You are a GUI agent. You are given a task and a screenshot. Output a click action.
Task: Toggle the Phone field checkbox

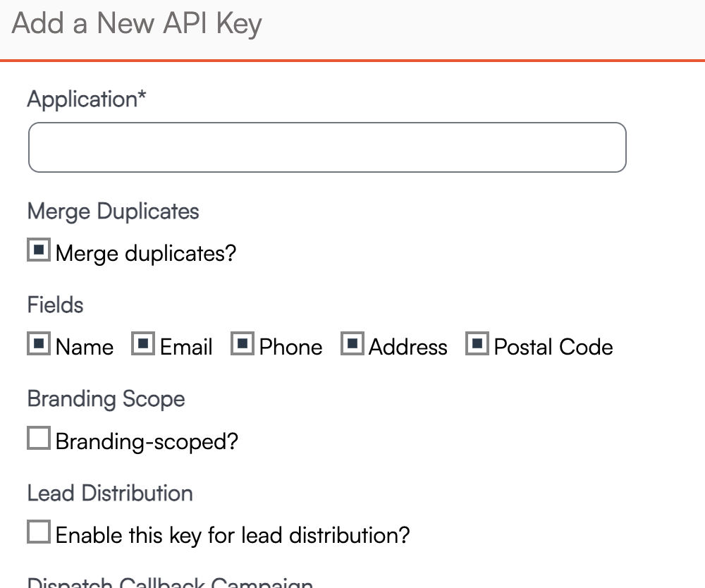[x=243, y=345]
